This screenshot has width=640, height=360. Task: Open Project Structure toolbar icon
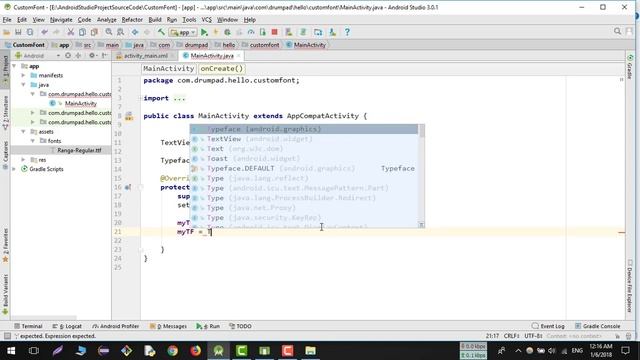click(318, 32)
